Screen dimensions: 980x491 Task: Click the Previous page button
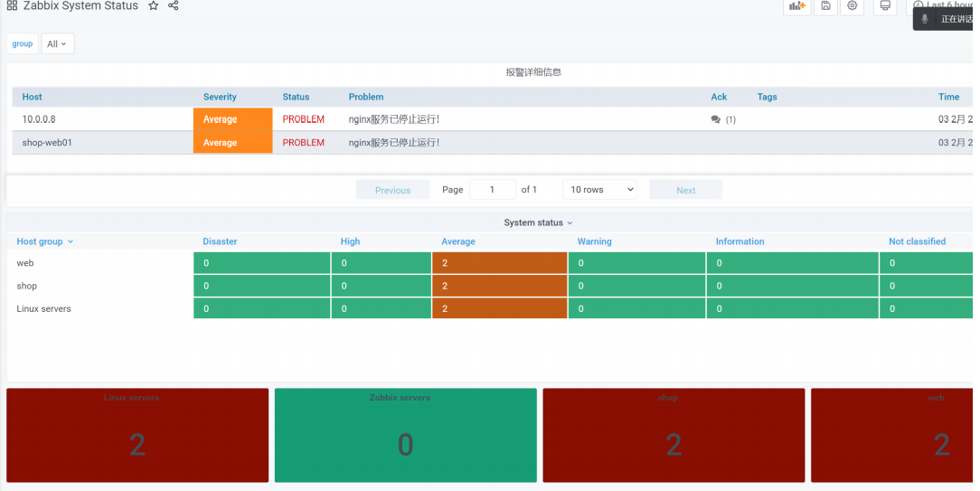pos(392,190)
